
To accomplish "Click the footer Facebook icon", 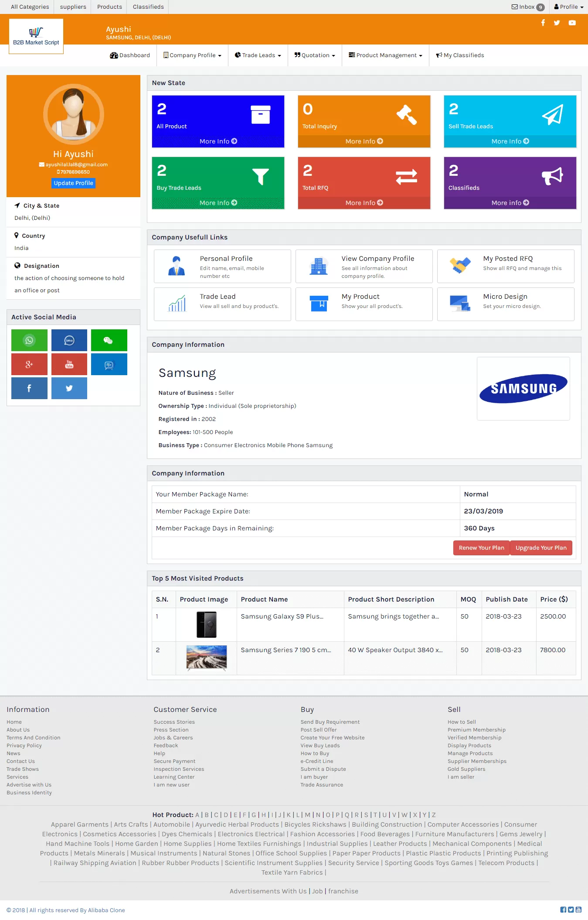I will 563,910.
